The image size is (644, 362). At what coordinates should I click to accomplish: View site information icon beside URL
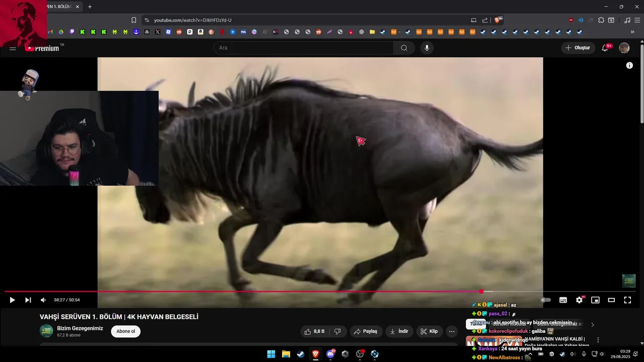[x=146, y=20]
